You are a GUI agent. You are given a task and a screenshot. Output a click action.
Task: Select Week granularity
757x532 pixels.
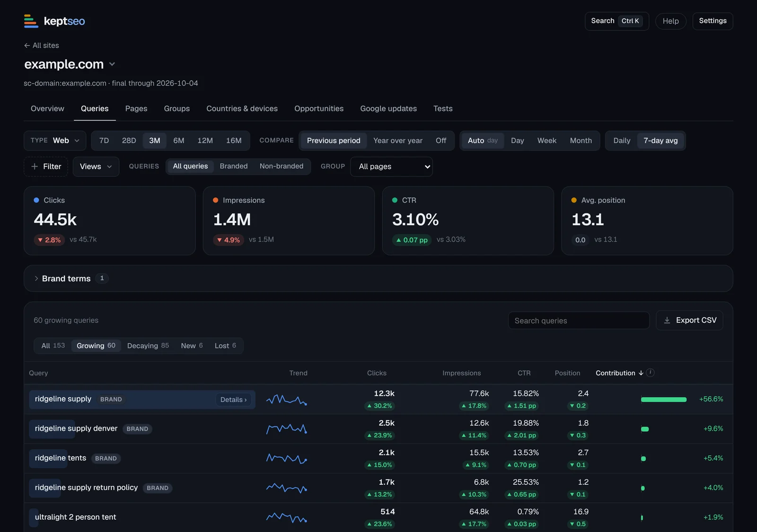point(547,140)
